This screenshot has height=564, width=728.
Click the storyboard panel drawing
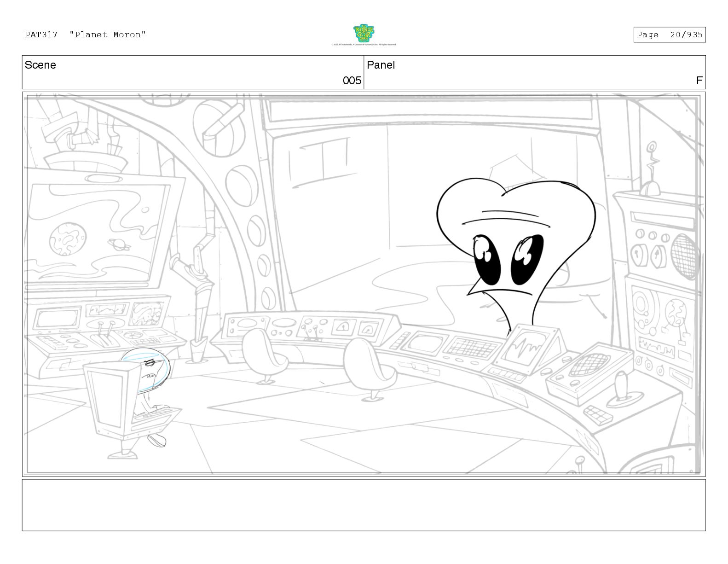364,284
